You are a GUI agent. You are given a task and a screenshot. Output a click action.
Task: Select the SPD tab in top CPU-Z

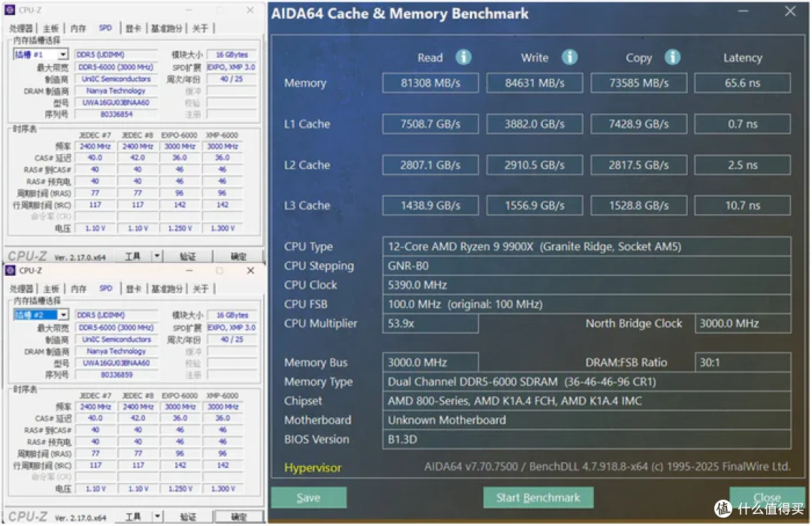[106, 28]
